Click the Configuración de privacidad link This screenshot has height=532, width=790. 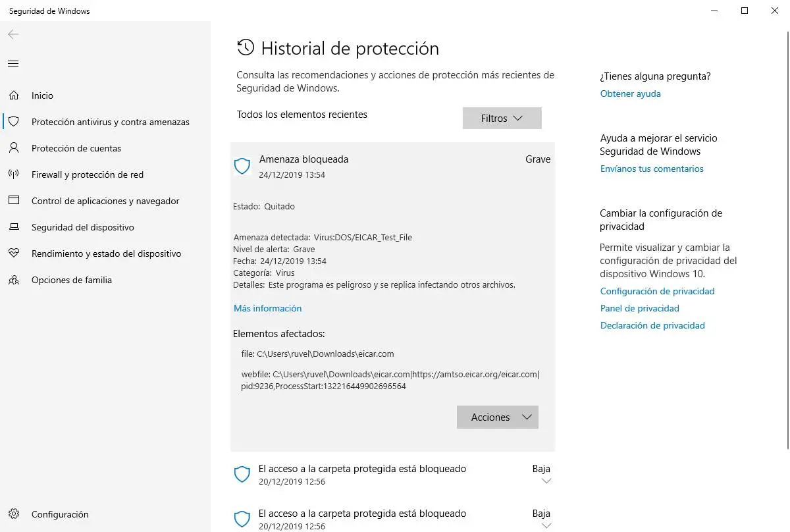pyautogui.click(x=657, y=291)
